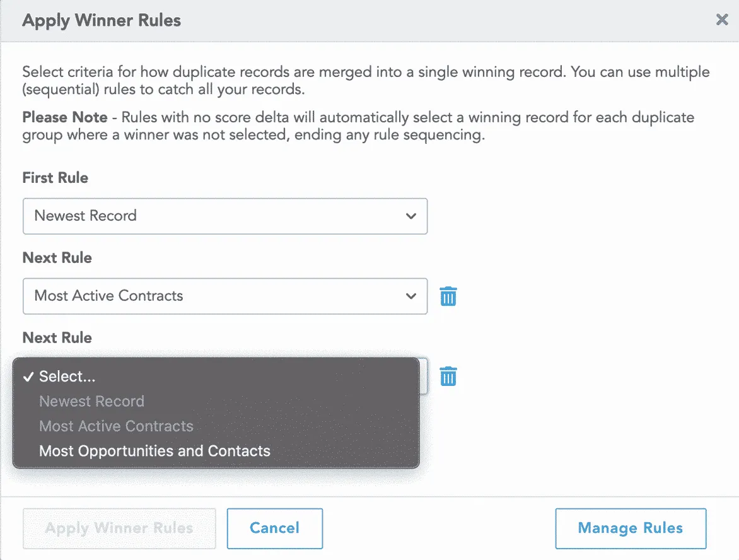Click the second Next Rule label
Screen dimensions: 739x560
click(x=57, y=337)
